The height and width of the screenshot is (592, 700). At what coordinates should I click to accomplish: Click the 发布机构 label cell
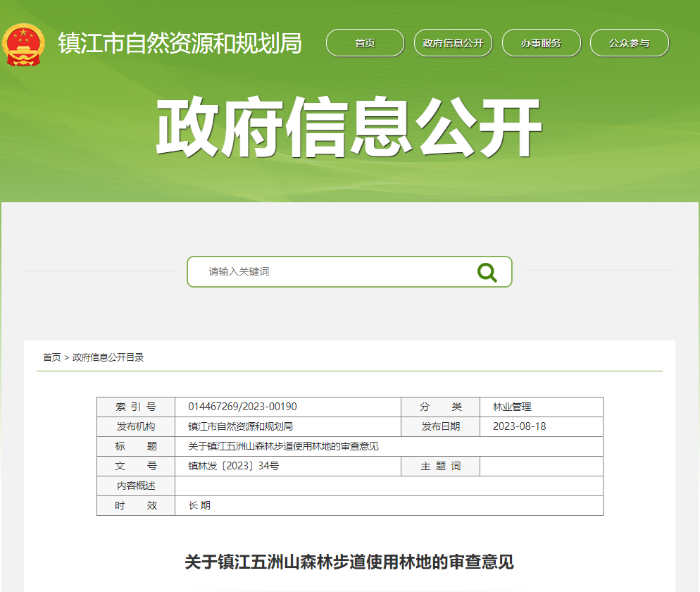[x=136, y=426]
